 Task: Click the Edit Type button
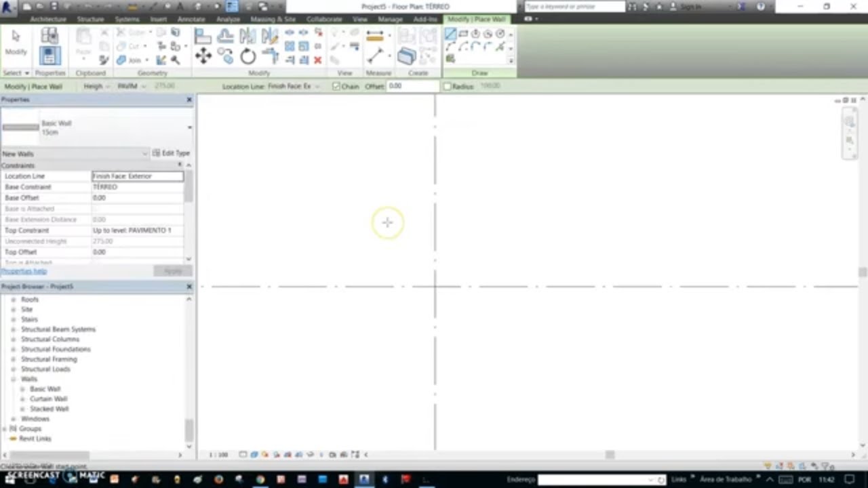point(171,154)
